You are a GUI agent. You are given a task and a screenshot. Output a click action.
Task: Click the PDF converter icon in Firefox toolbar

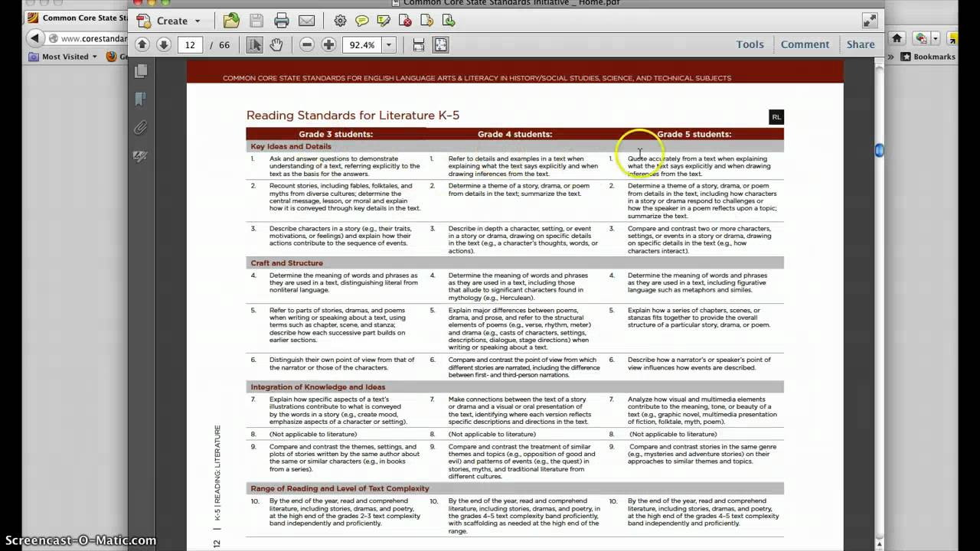click(922, 38)
